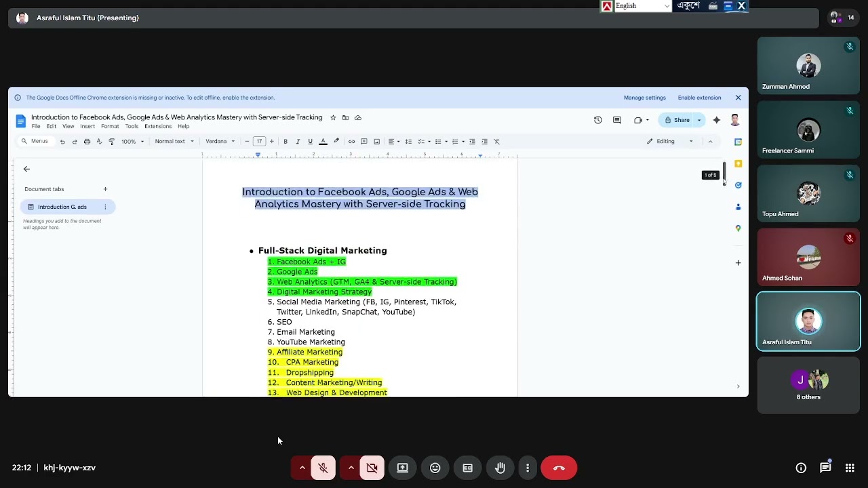This screenshot has width=868, height=488.
Task: Open Google Maps side panel icon
Action: (738, 228)
